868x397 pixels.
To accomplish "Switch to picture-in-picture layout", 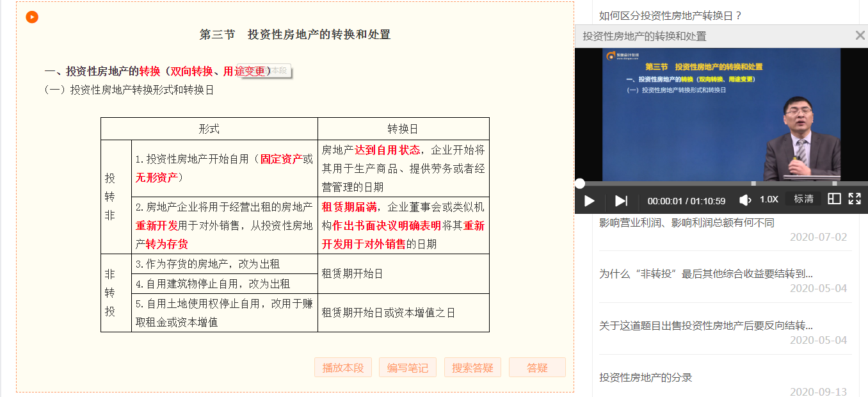I will coord(833,200).
